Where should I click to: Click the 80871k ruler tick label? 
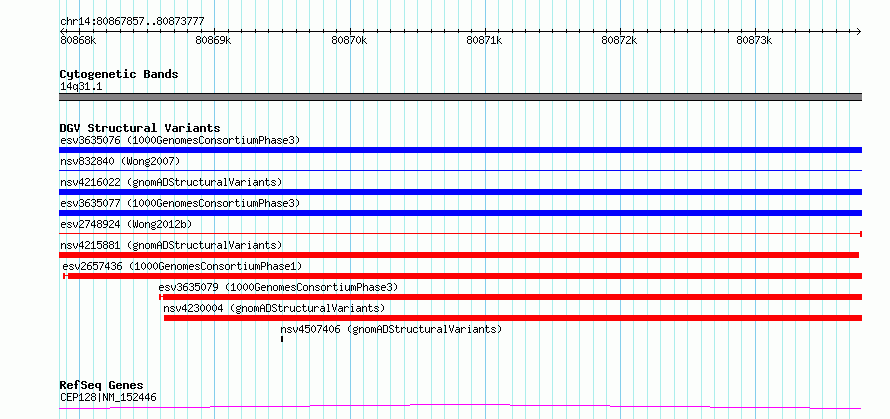(x=484, y=40)
